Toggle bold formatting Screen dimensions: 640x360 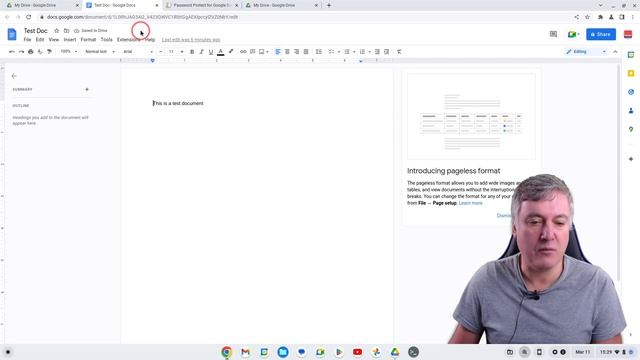[192, 52]
